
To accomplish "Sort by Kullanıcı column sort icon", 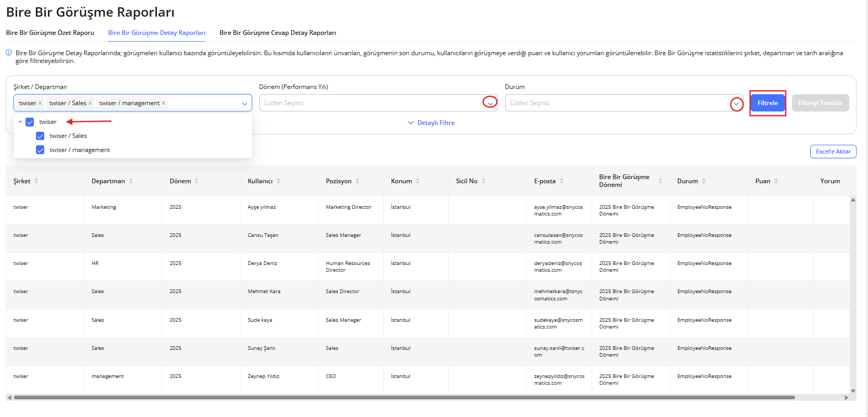I will pos(278,181).
